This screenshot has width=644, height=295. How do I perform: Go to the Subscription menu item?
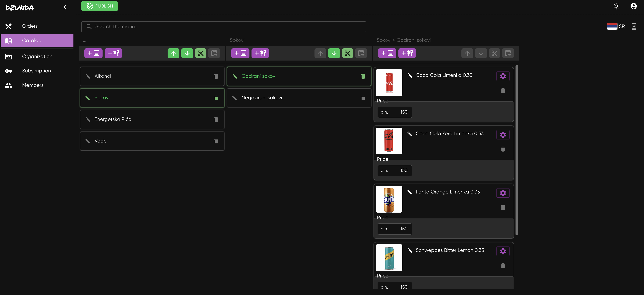point(36,71)
